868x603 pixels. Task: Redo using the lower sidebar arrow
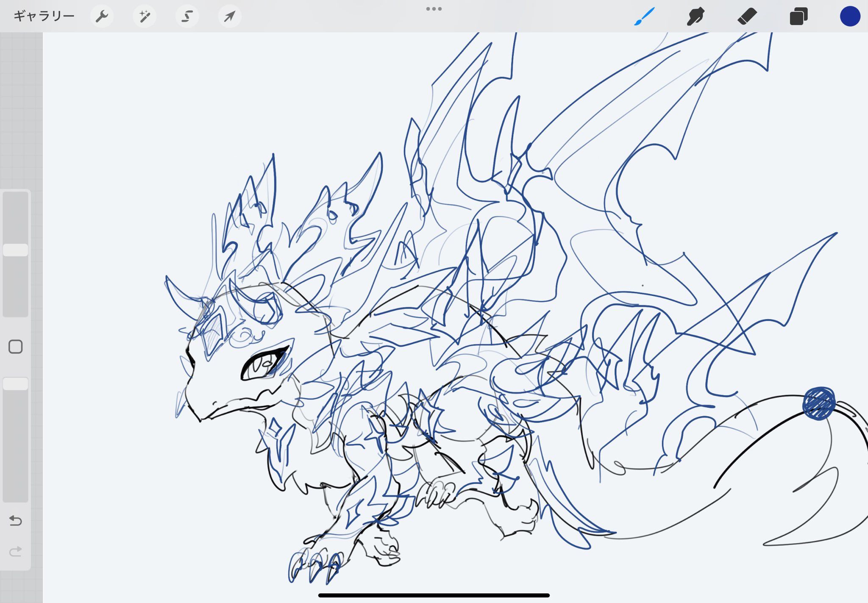(16, 551)
